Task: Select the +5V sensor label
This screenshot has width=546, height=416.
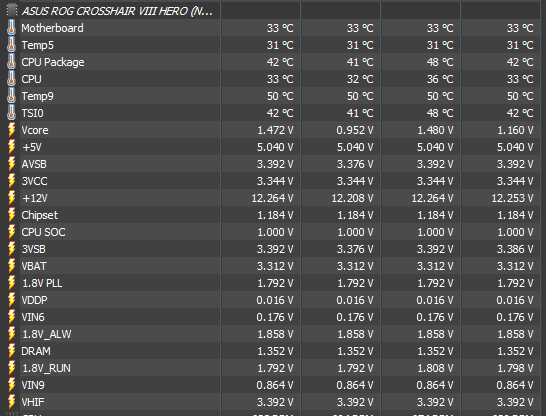Action: pyautogui.click(x=32, y=147)
